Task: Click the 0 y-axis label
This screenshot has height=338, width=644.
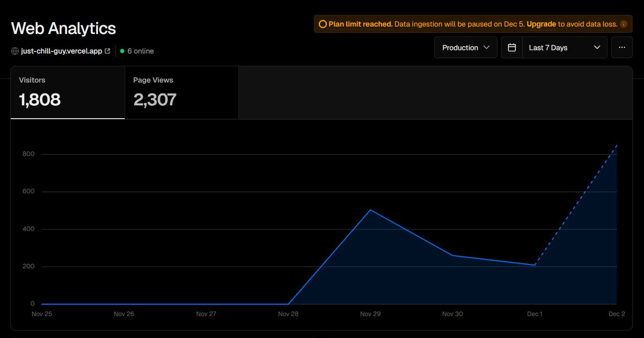Action: (32, 304)
